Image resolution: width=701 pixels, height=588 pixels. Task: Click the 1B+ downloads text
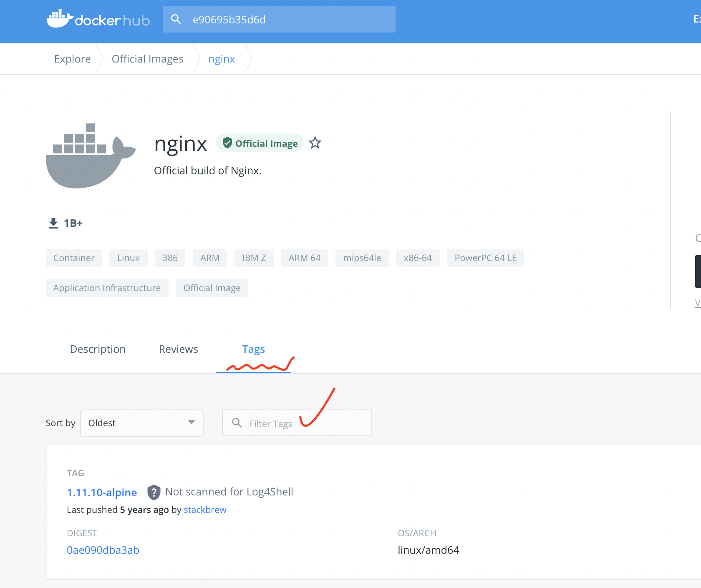(73, 223)
